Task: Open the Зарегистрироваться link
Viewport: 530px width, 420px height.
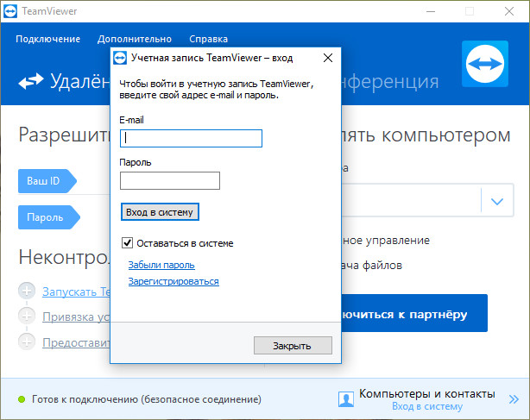Action: point(174,281)
